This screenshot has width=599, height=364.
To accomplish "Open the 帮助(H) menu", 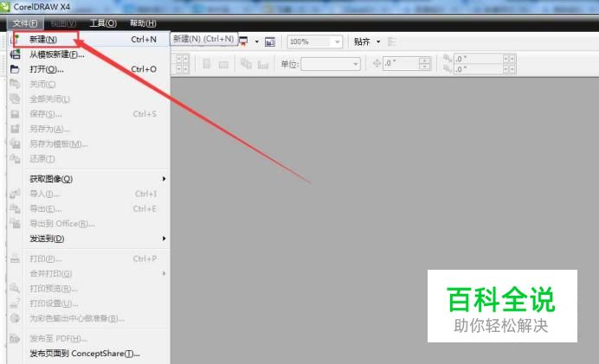I will pyautogui.click(x=143, y=23).
